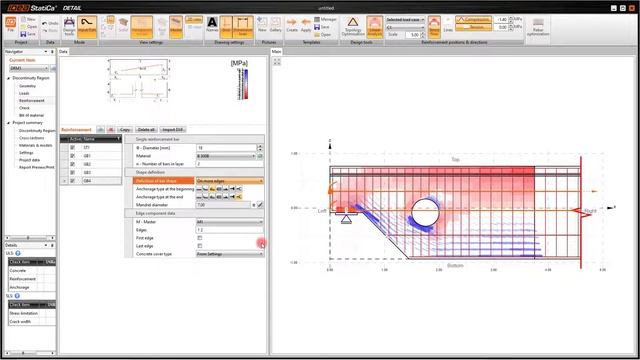Collapse the Discontinuity Region tree node

tap(9, 78)
